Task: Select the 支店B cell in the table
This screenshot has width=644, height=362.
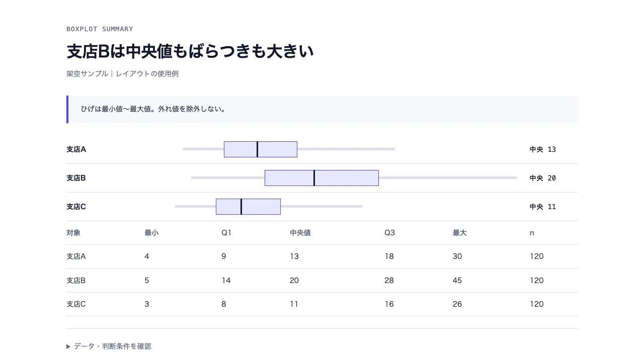Action: click(76, 281)
